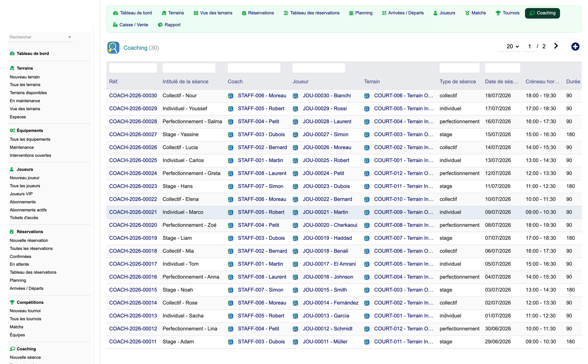Open Nouvelle réservation sidebar link

tap(29, 240)
